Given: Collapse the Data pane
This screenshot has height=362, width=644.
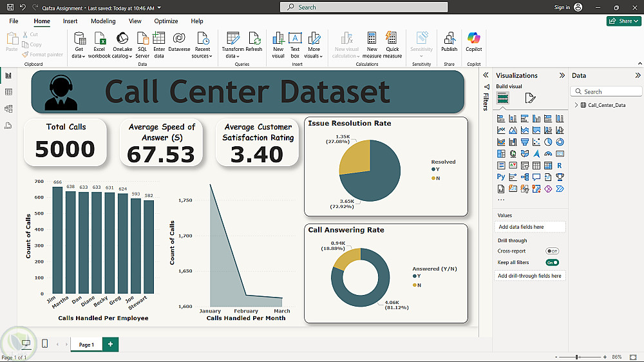Looking at the screenshot, I should pos(638,75).
